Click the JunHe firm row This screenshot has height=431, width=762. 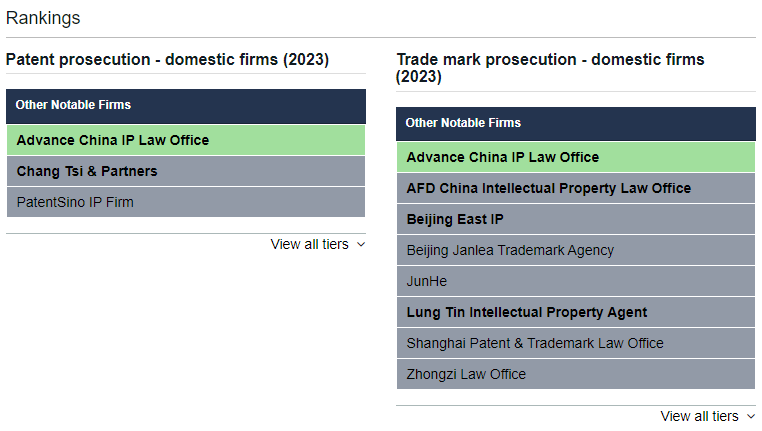pos(427,281)
